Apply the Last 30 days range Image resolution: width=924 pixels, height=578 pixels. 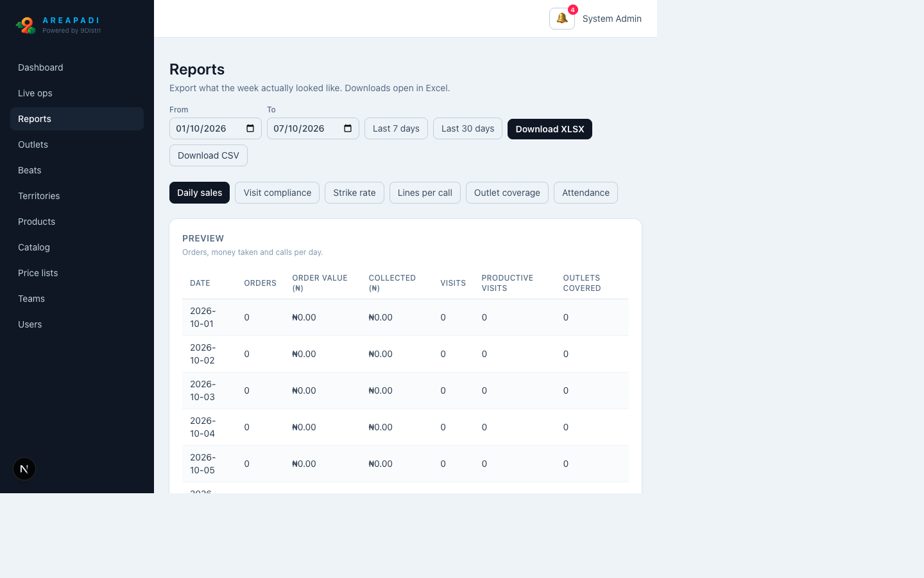point(468,128)
